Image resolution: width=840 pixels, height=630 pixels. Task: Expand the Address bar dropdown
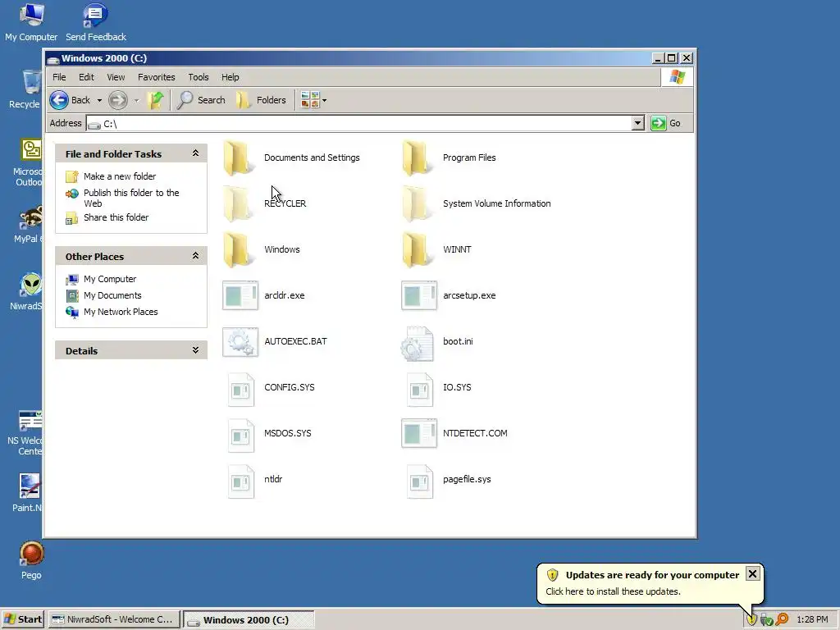(x=637, y=123)
